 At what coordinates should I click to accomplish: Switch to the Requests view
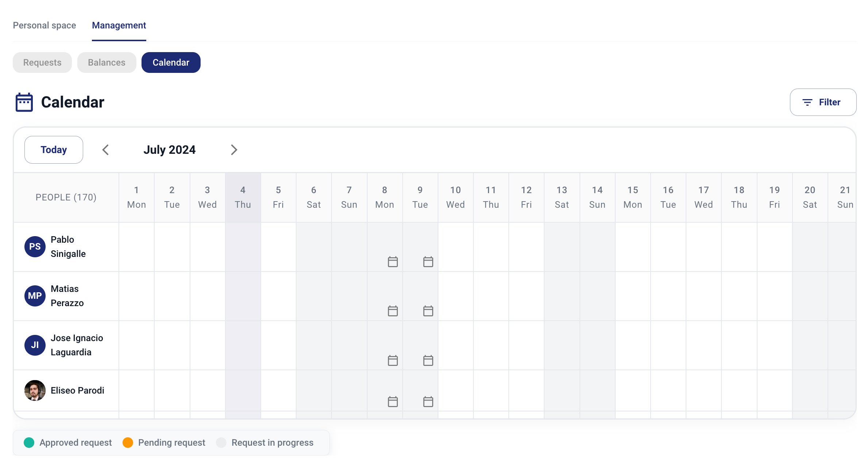click(42, 63)
